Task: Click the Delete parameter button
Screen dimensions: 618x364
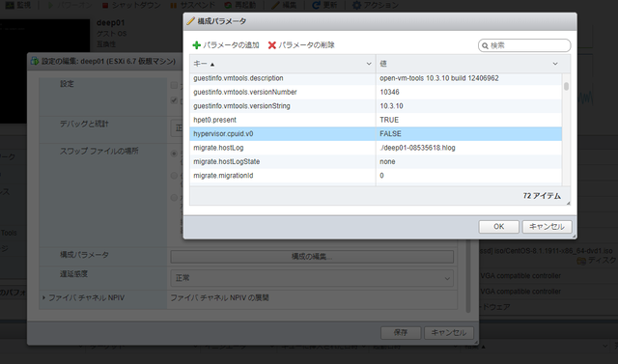Action: pos(301,45)
